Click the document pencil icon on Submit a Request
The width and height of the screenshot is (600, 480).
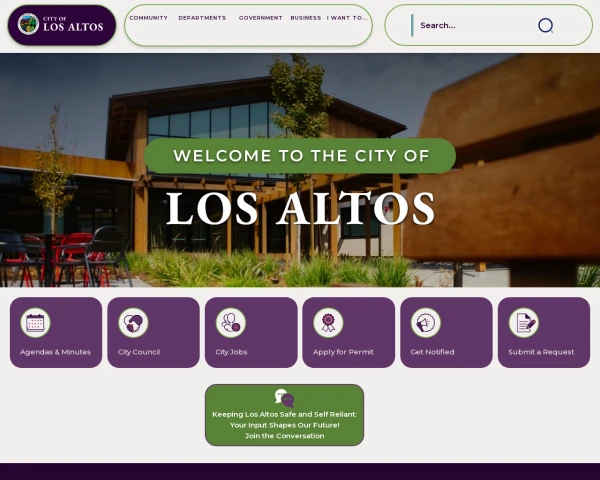[x=524, y=323]
